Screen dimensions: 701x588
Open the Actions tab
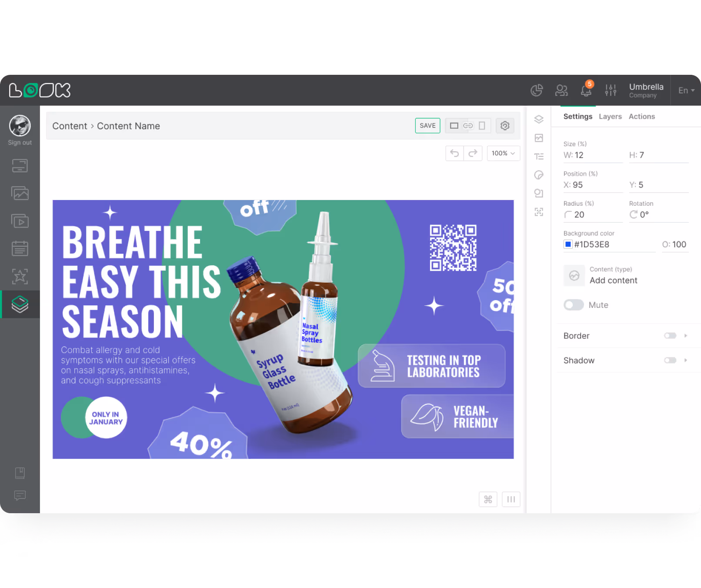pyautogui.click(x=642, y=116)
